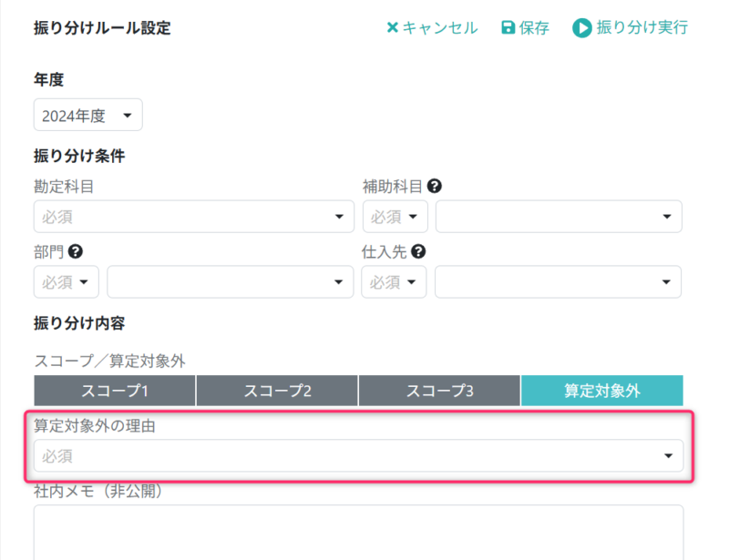This screenshot has width=729, height=560.
Task: Open the wide dropdown beside 補助科目's 必須 selector
Action: tap(558, 216)
